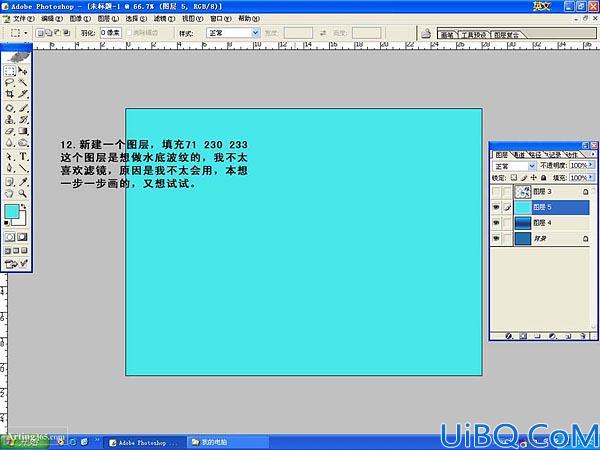Create a new layer button
Image resolution: width=600 pixels, height=450 pixels.
[568, 336]
